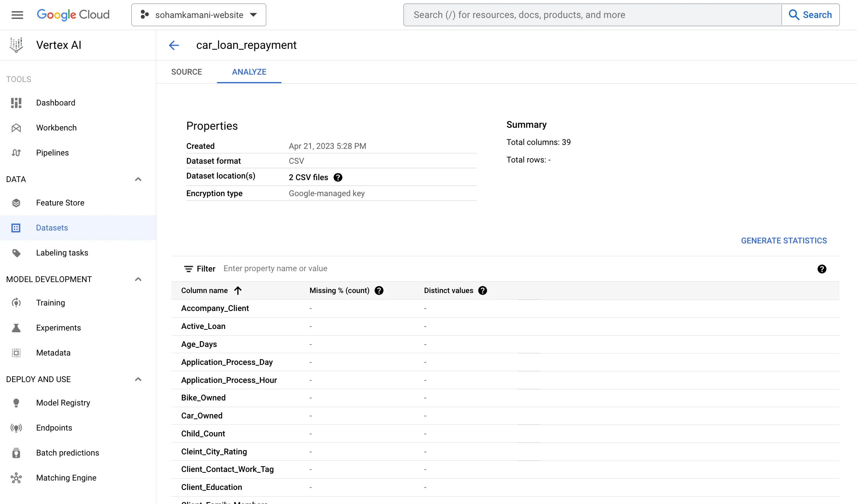
Task: Collapse the DATA sidebar section
Action: pos(138,179)
